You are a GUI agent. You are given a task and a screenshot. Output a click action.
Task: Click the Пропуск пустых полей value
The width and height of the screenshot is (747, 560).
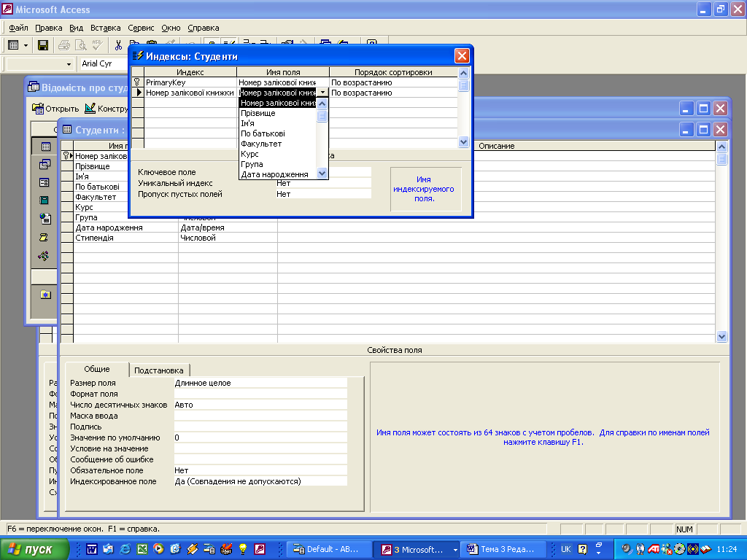tap(323, 194)
